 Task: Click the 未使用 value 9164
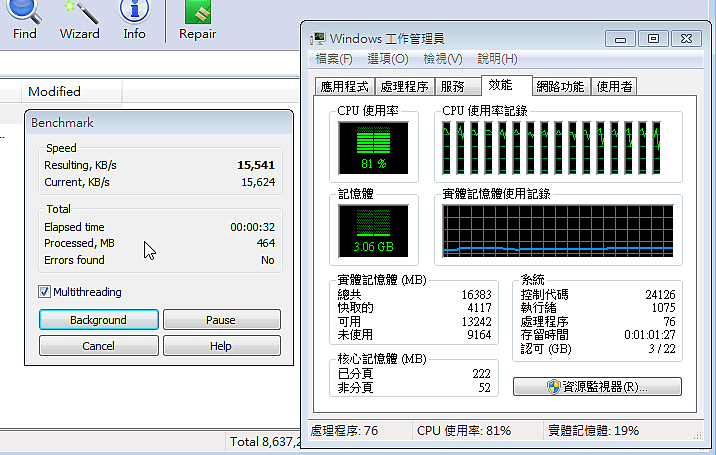(479, 335)
